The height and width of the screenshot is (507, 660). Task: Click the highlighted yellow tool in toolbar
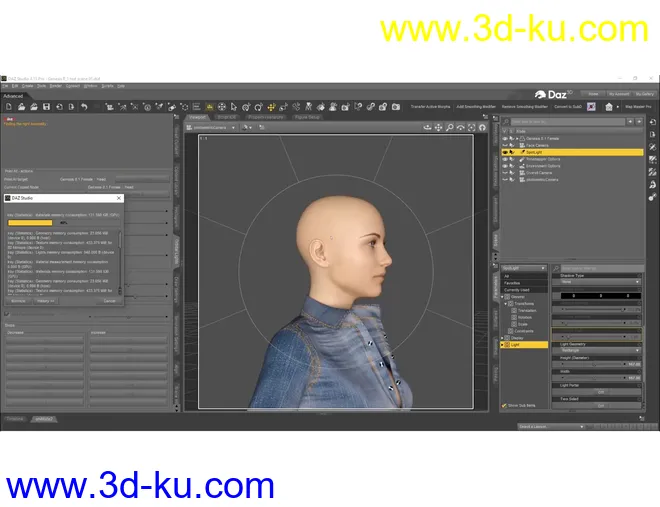coord(209,106)
